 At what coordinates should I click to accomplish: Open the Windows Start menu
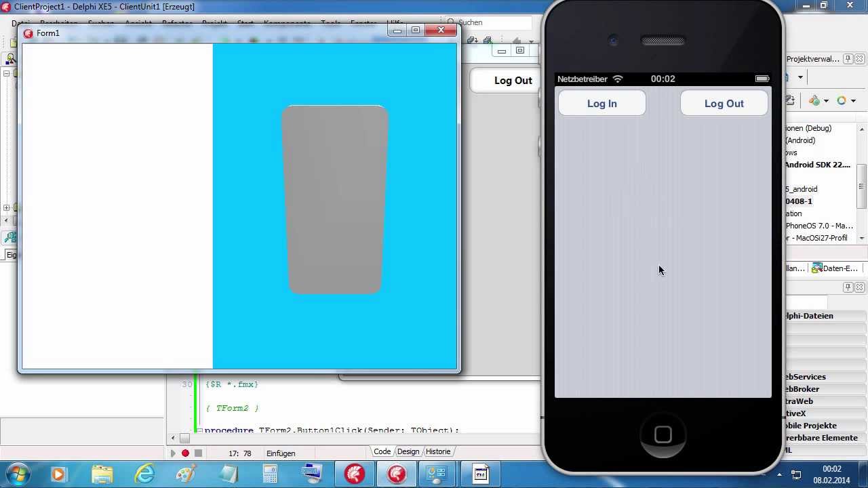click(x=16, y=474)
